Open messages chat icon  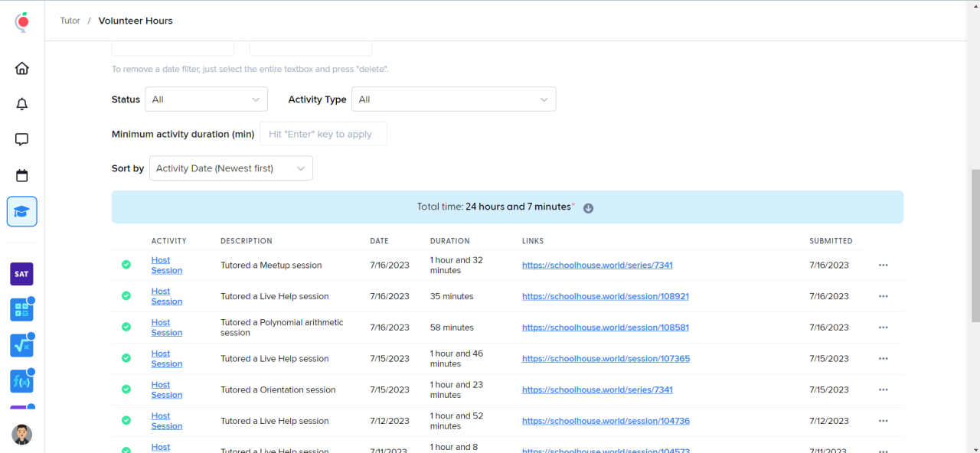point(22,140)
